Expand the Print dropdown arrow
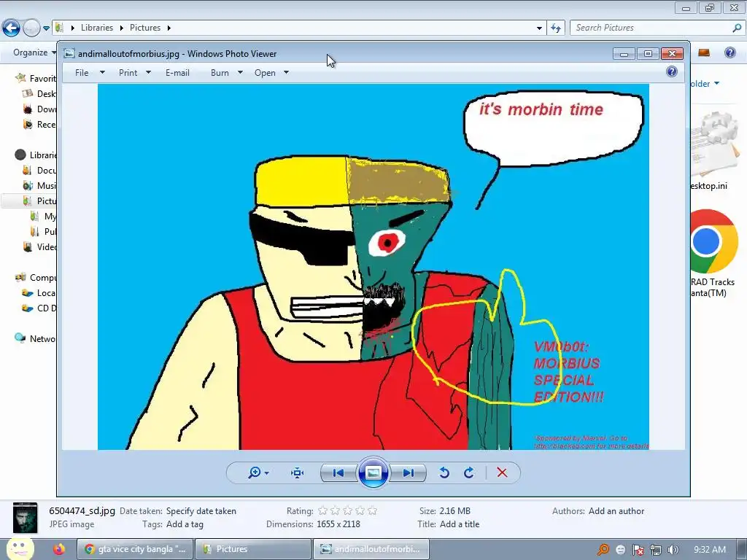Image resolution: width=747 pixels, height=560 pixels. [148, 73]
